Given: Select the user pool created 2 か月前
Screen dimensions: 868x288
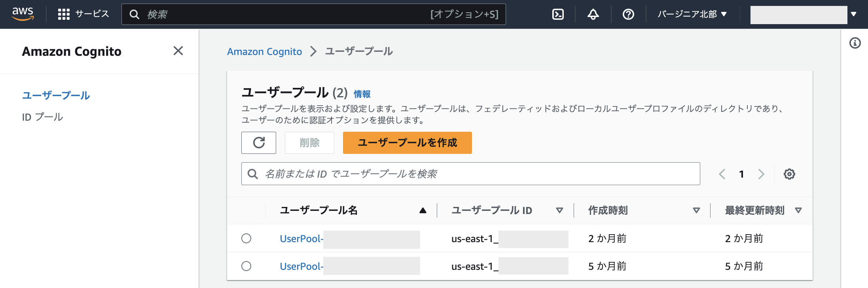Looking at the screenshot, I should (x=246, y=238).
